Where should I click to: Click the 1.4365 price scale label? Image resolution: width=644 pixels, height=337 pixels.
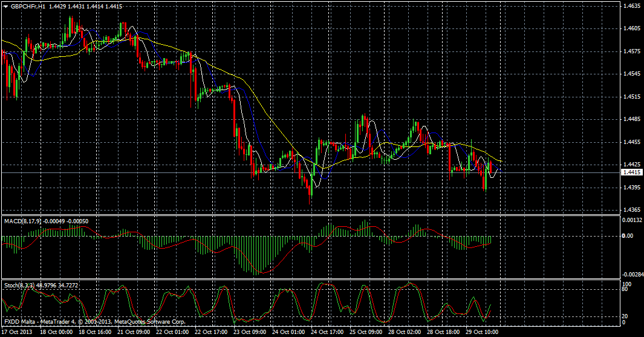631,210
